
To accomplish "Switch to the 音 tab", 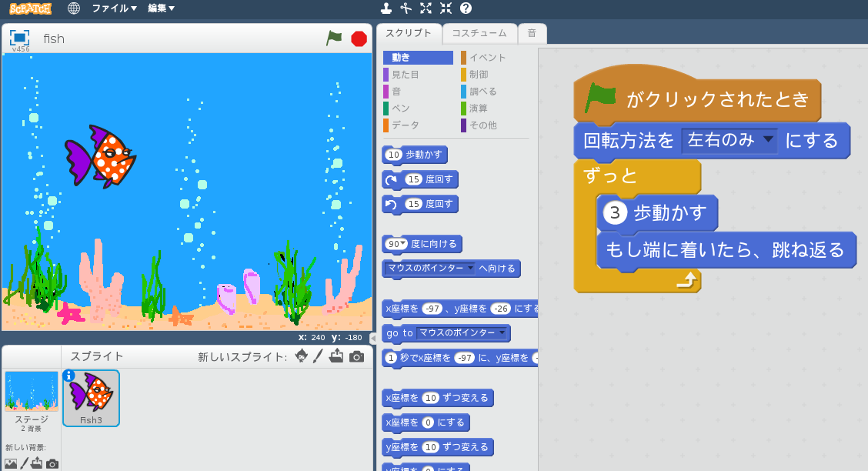I will [532, 33].
